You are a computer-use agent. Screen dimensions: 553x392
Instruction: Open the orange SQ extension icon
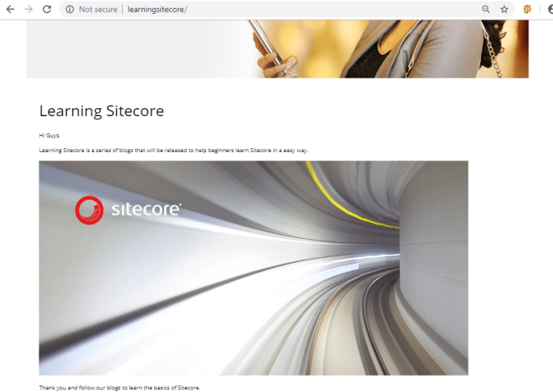[528, 10]
